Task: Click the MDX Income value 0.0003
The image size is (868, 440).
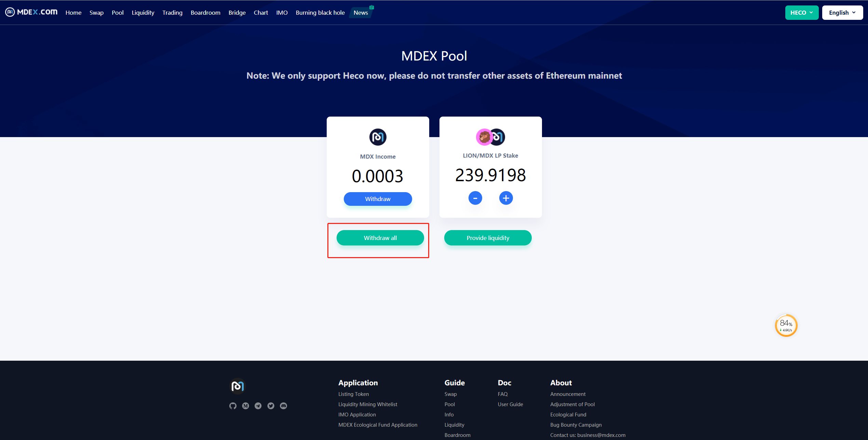Action: [378, 176]
